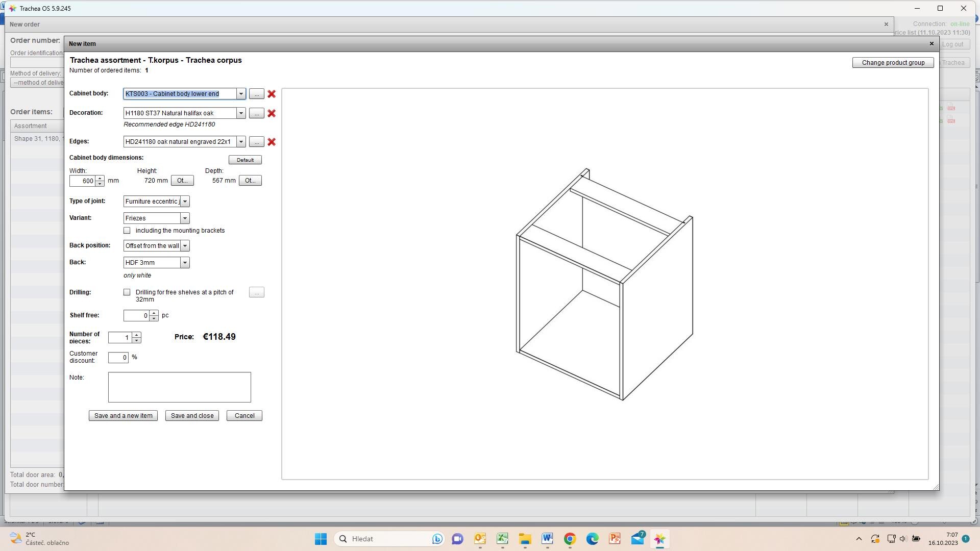Screen dimensions: 980x551
Task: Expand the Type of joint dropdown
Action: (x=185, y=202)
